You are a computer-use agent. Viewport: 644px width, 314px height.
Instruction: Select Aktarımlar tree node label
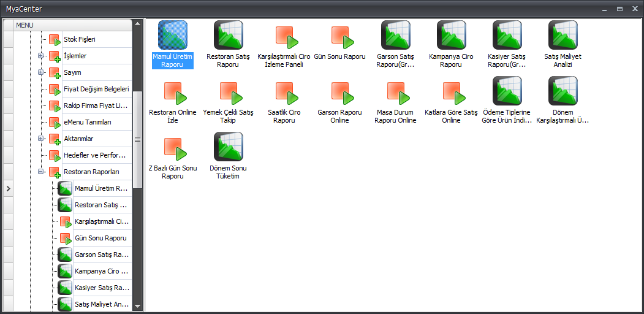click(78, 139)
